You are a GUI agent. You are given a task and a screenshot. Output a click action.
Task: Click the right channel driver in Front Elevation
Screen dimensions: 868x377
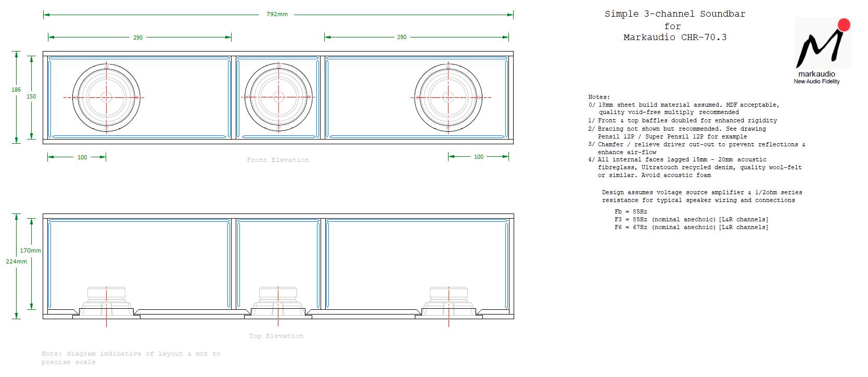[x=448, y=97]
